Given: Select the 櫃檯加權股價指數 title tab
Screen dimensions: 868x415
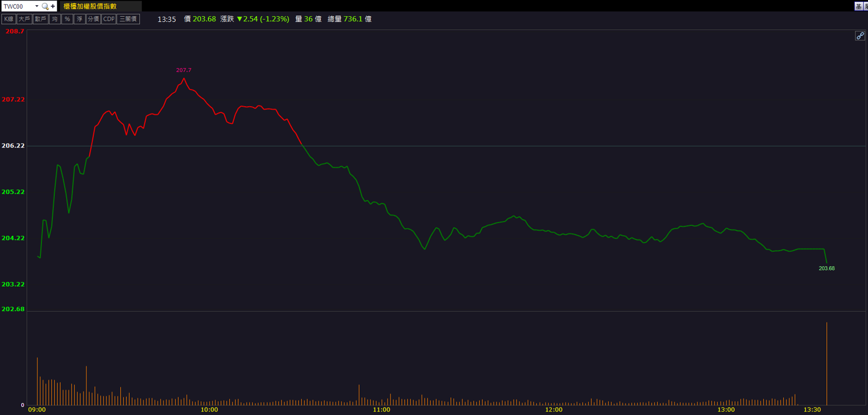Looking at the screenshot, I should [90, 6].
